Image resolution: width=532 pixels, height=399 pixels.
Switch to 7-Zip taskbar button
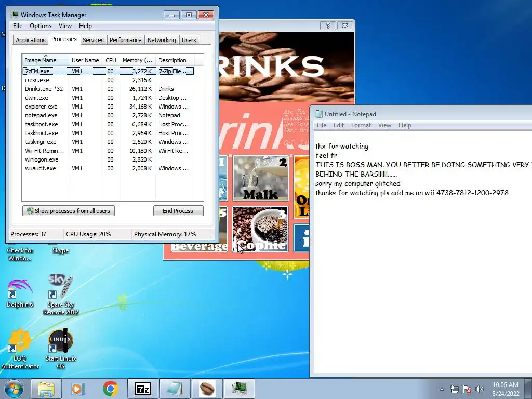(142, 389)
